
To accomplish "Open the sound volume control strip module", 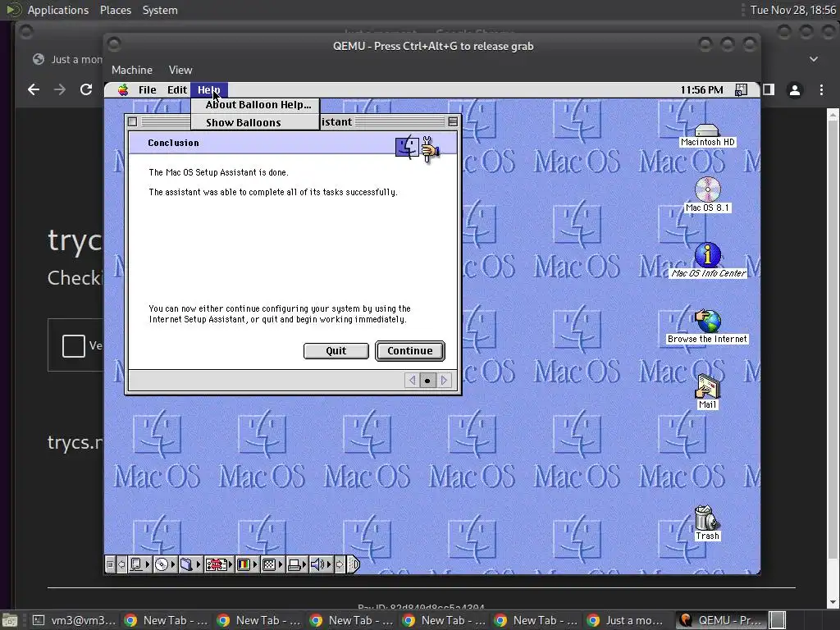I will (322, 564).
